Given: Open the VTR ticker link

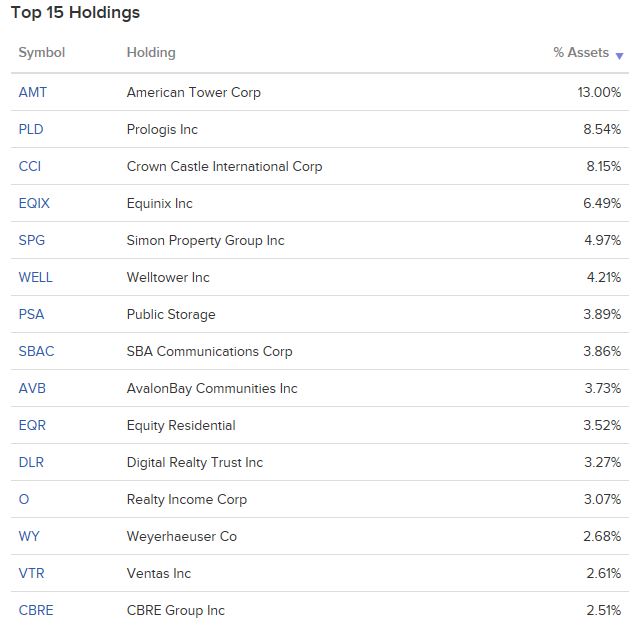Looking at the screenshot, I should [31, 573].
